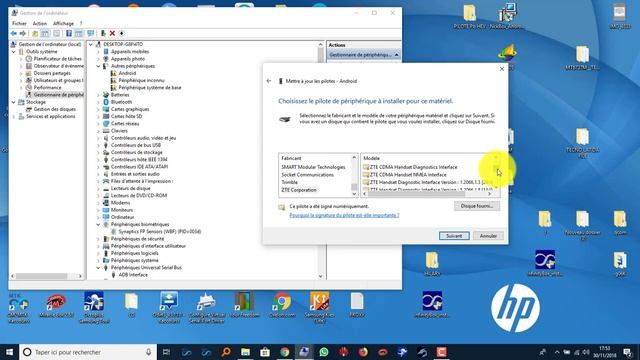Click the back arrow in the driver update dialog

pos(269,81)
